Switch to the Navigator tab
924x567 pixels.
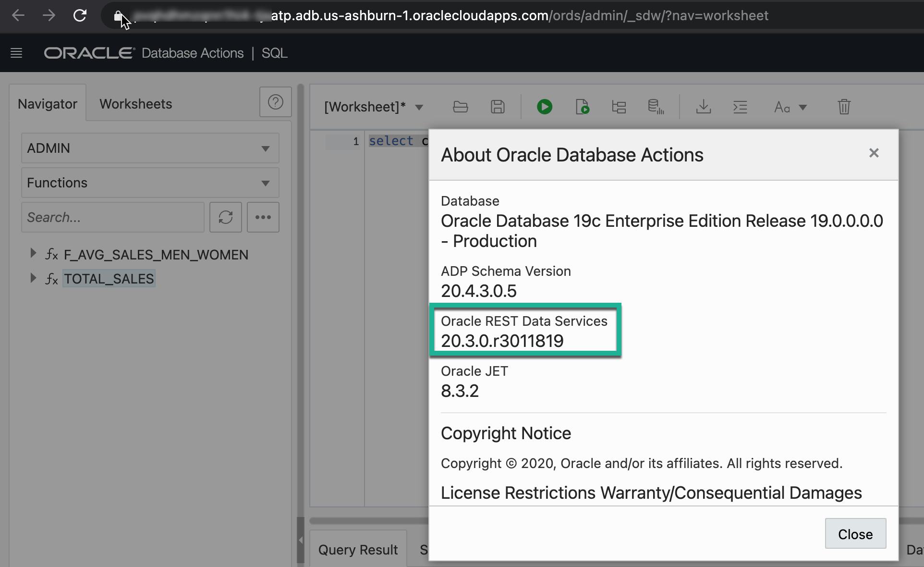point(48,104)
